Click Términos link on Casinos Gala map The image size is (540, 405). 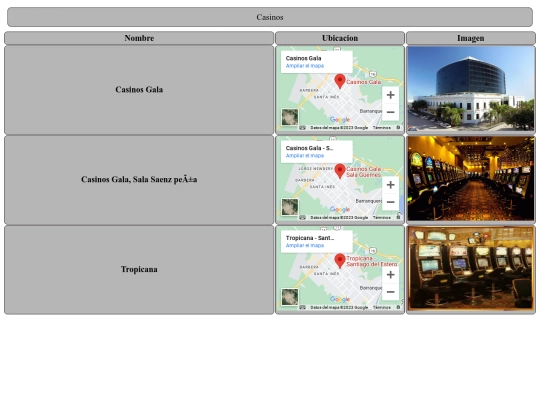(382, 128)
